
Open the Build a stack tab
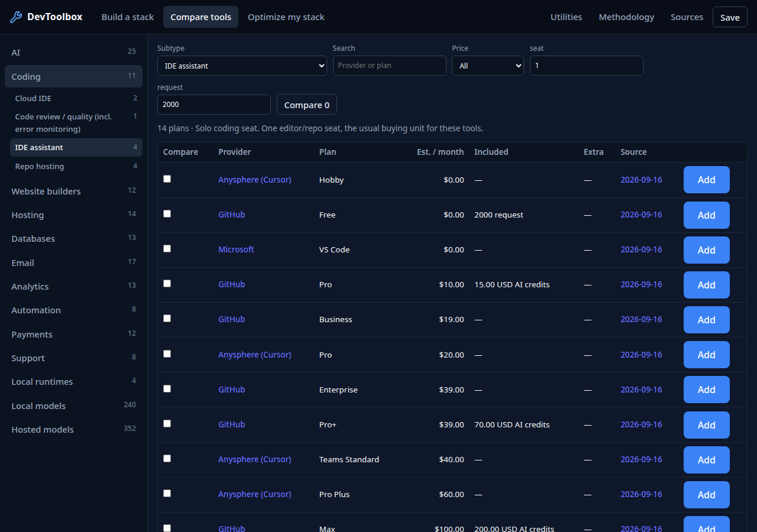(x=128, y=17)
